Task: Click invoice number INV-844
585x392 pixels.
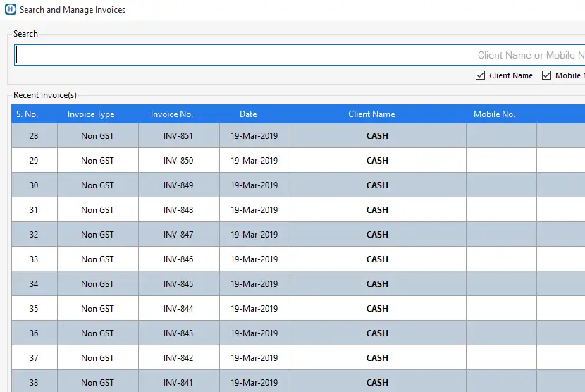Action: coord(178,309)
